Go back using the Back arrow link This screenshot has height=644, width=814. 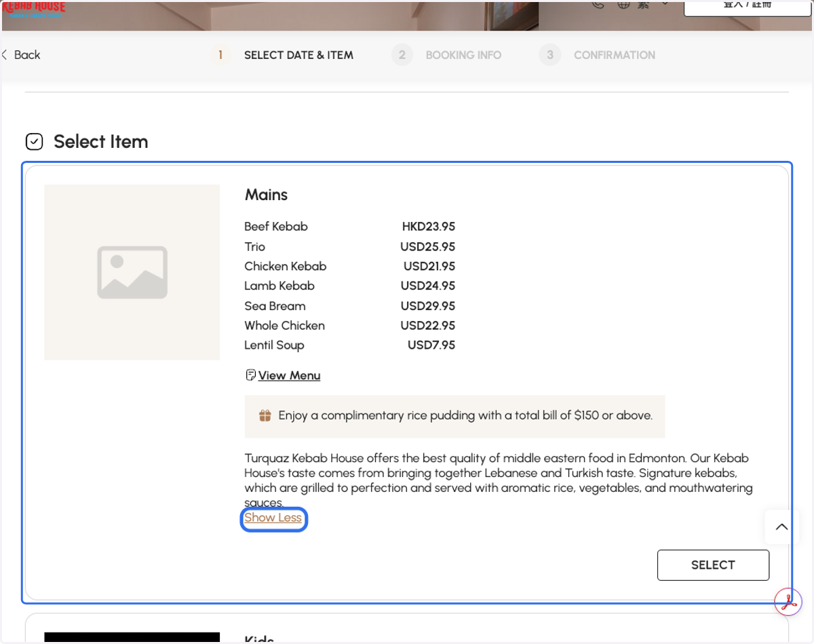[x=21, y=55]
